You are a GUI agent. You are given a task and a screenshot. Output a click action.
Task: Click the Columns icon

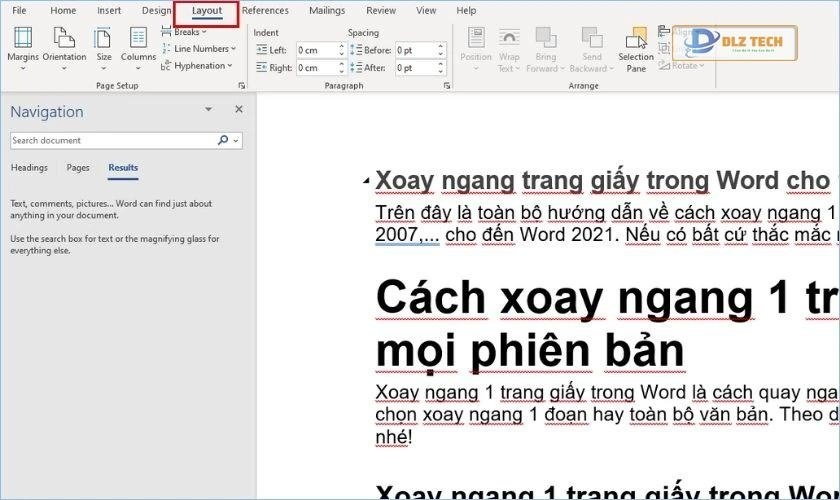138,44
